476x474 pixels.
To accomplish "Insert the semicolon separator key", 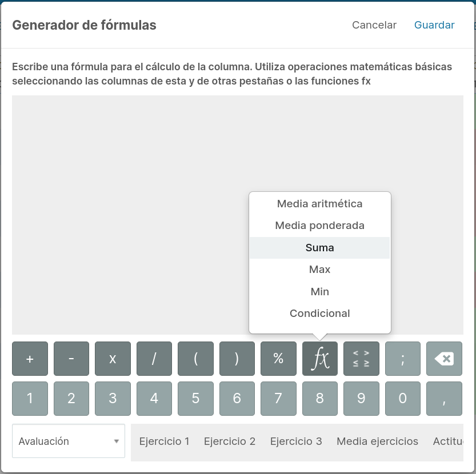I will 402,359.
